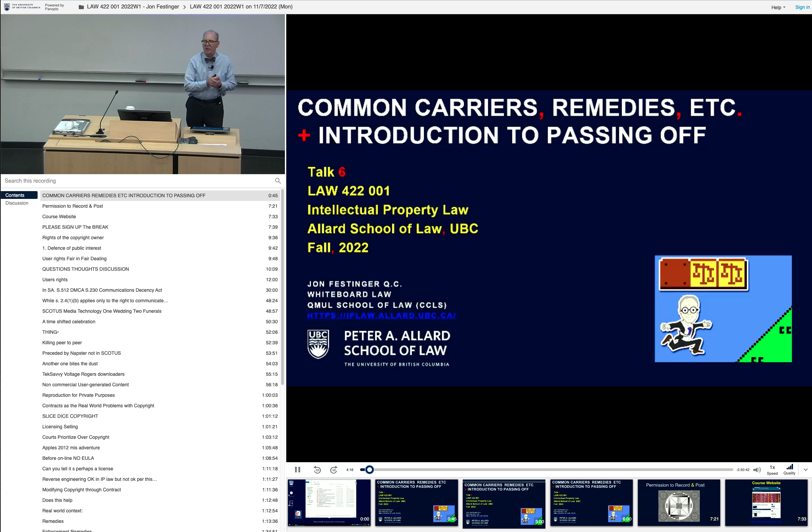Focus the Search this recording field
This screenshot has height=532, width=812.
(x=138, y=181)
